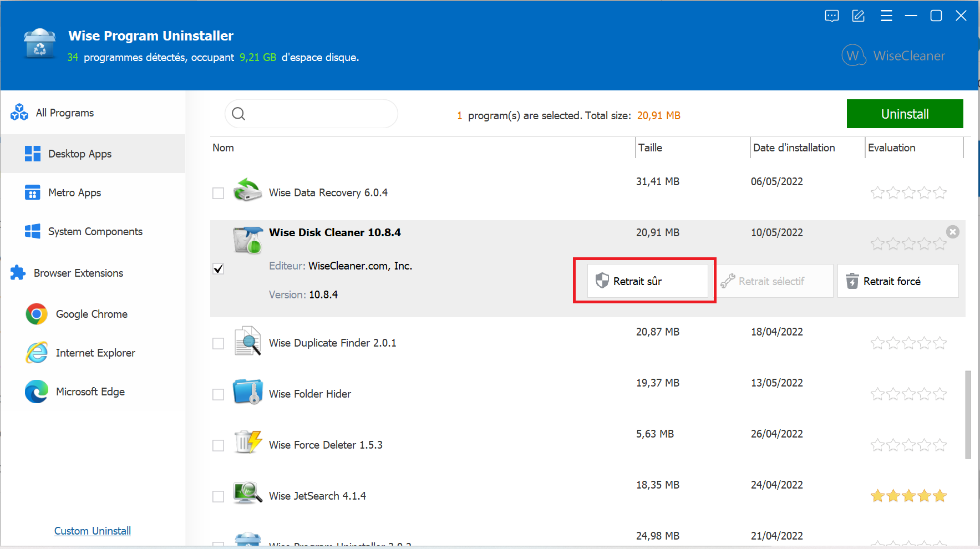The height and width of the screenshot is (549, 980).
Task: Click the Wise Force Deleter program icon
Action: pyautogui.click(x=247, y=442)
